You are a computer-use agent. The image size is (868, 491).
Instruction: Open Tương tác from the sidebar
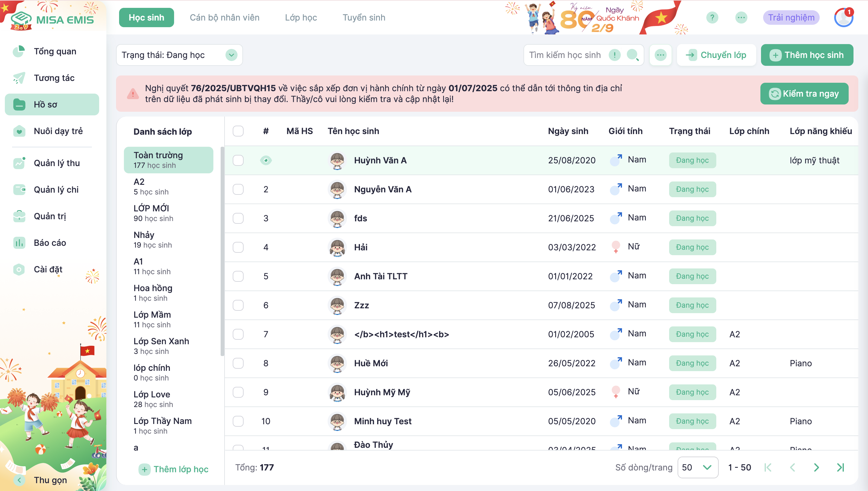54,78
